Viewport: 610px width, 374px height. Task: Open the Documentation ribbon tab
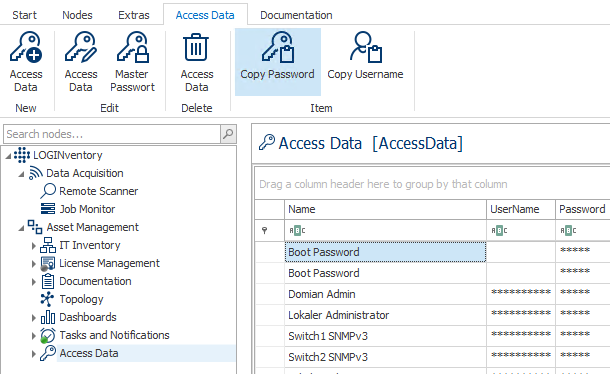(296, 15)
